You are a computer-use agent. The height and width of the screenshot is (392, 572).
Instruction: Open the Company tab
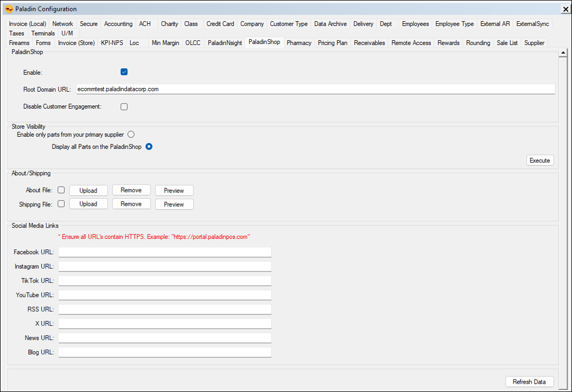tap(252, 24)
